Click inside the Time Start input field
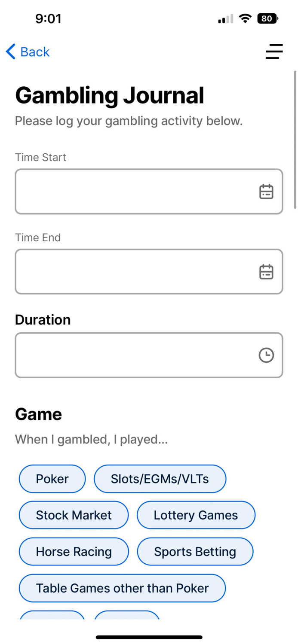The image size is (298, 644). [129, 191]
